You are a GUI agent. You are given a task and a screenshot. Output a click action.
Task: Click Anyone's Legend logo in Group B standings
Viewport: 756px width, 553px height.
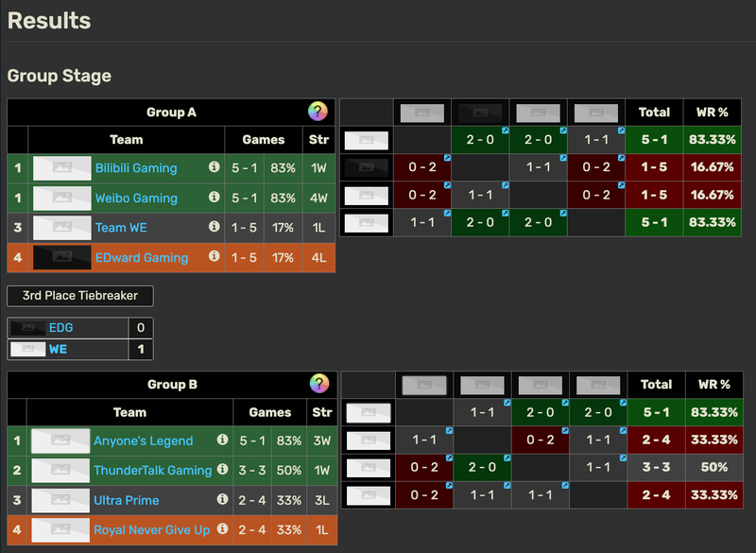[x=60, y=441]
